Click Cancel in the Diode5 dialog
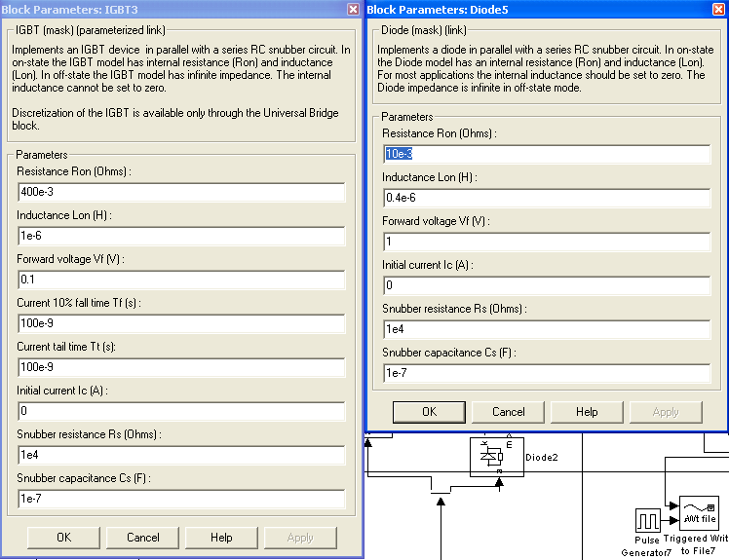729x560 pixels. point(508,412)
